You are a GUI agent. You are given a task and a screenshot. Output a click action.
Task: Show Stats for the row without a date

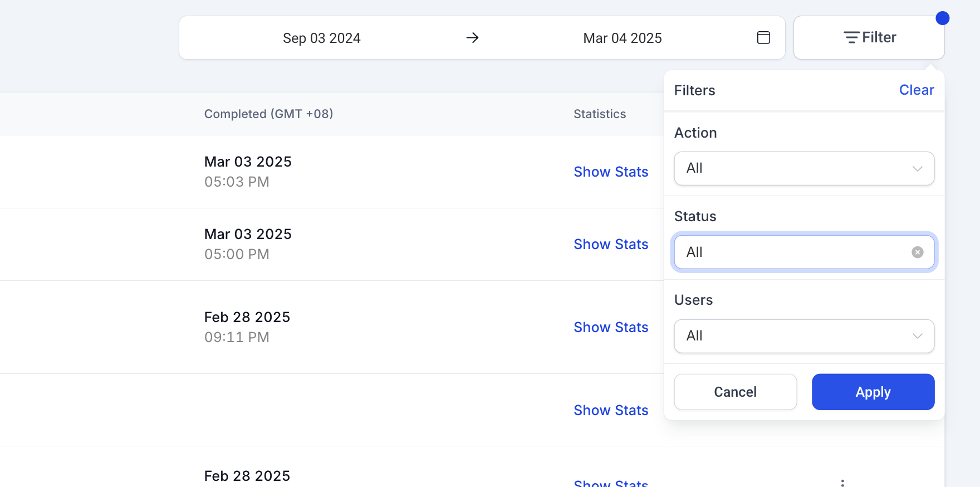(x=611, y=411)
